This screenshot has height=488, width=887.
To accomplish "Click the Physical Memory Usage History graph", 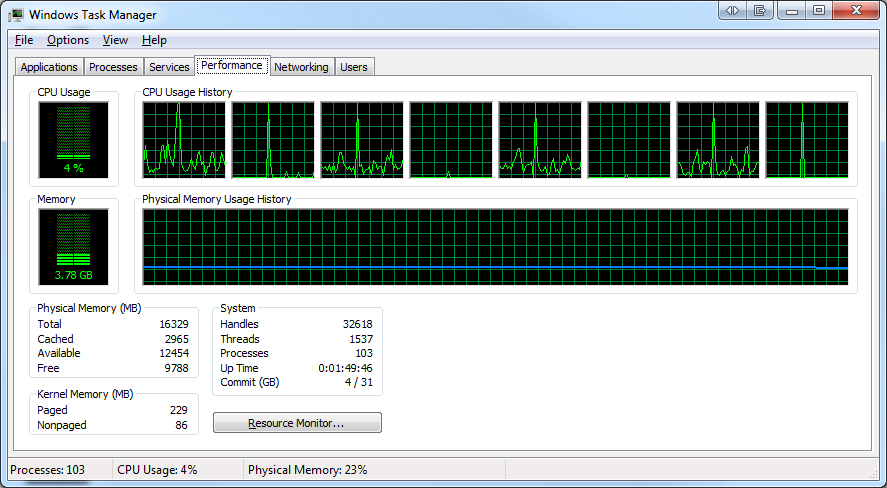I will 496,247.
